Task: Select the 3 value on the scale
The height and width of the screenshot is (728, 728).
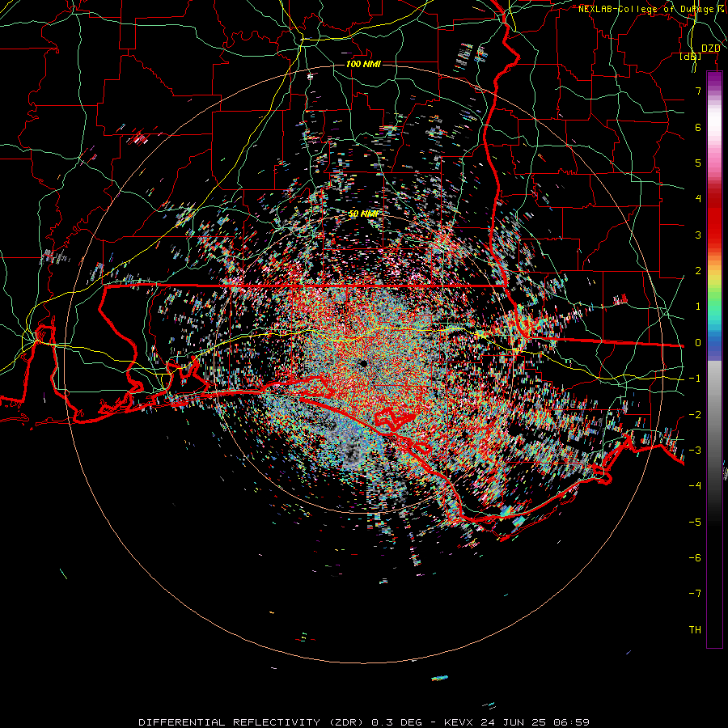Action: click(x=698, y=235)
